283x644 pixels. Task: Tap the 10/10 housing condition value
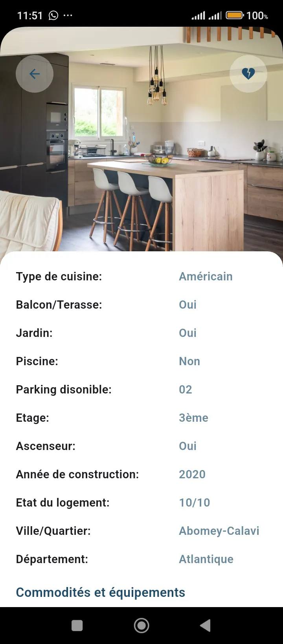point(194,503)
